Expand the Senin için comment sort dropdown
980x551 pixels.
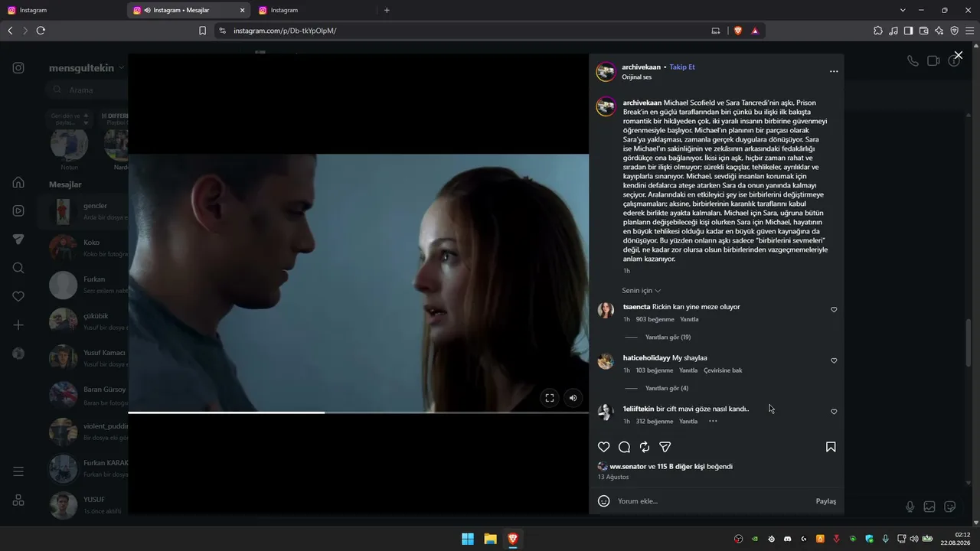[x=641, y=291]
